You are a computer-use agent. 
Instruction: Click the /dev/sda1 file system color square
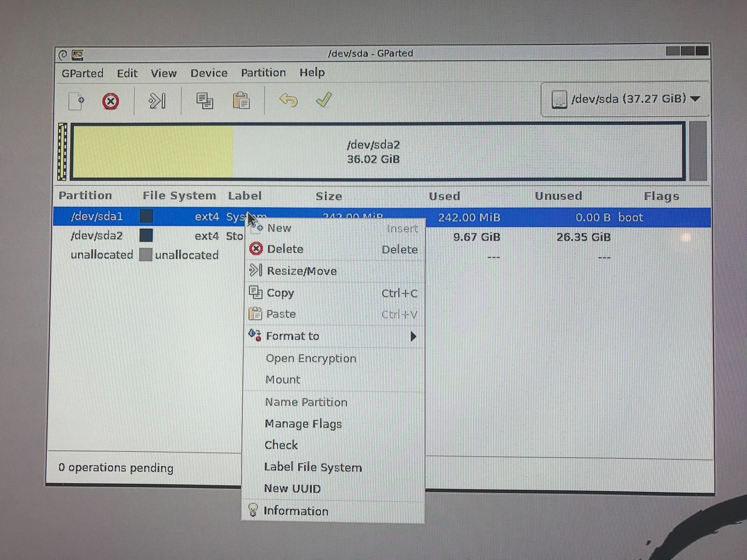click(x=146, y=216)
